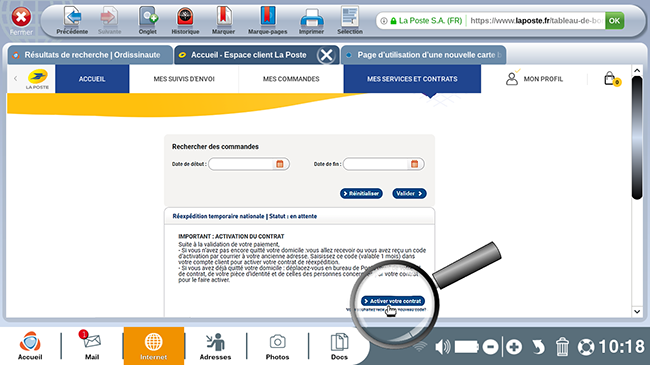Open a new Onglet

148,17
